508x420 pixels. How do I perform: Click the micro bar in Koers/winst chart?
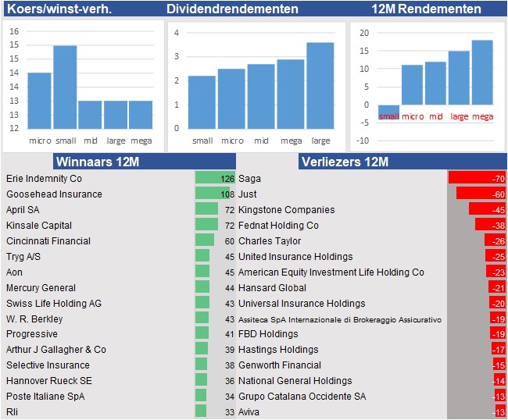(x=39, y=100)
